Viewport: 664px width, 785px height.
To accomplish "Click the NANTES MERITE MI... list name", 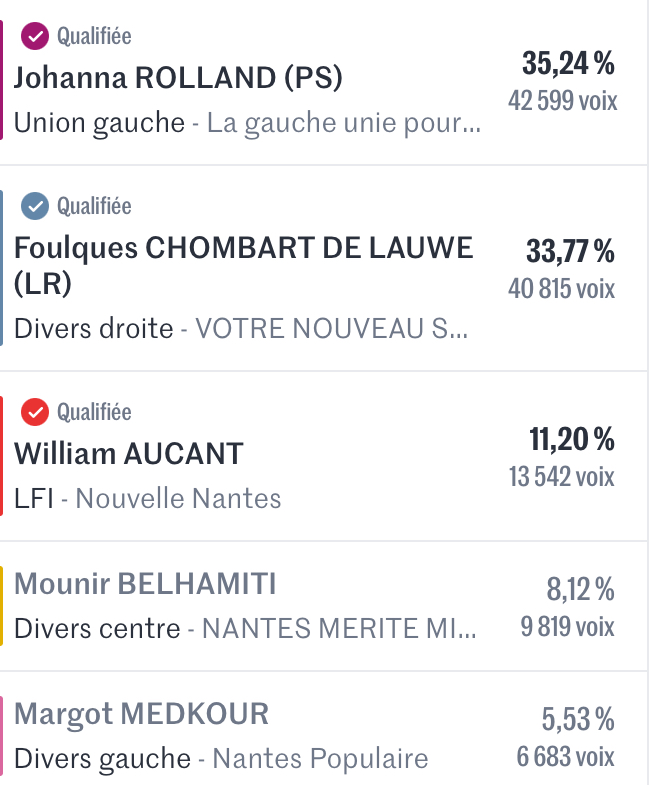I will point(340,629).
